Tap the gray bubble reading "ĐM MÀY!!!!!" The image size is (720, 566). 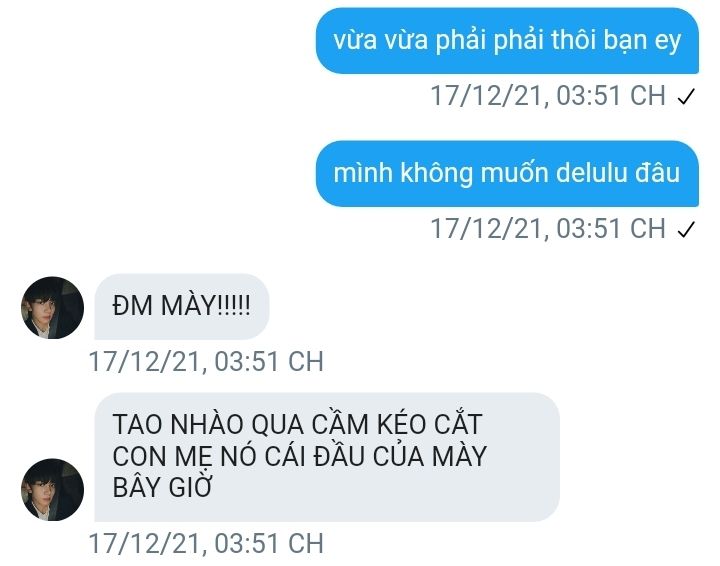click(182, 306)
